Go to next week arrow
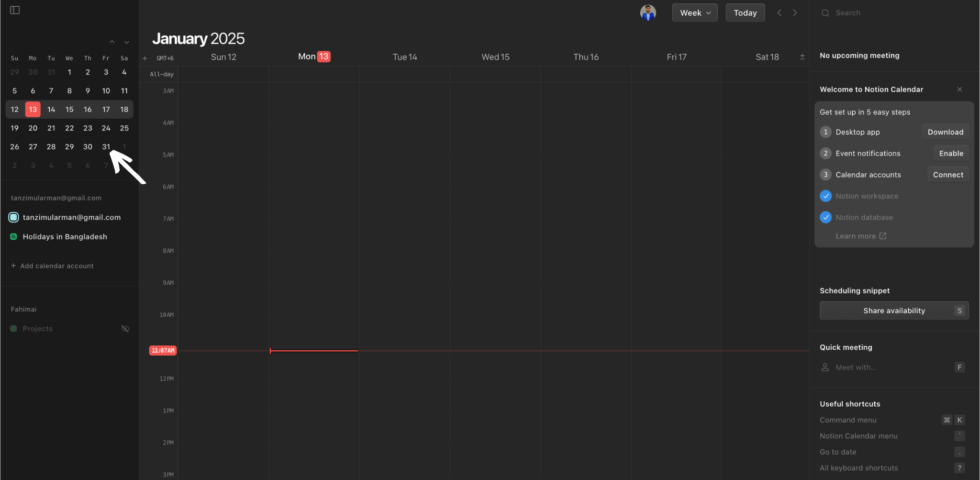980x480 pixels. pos(795,13)
